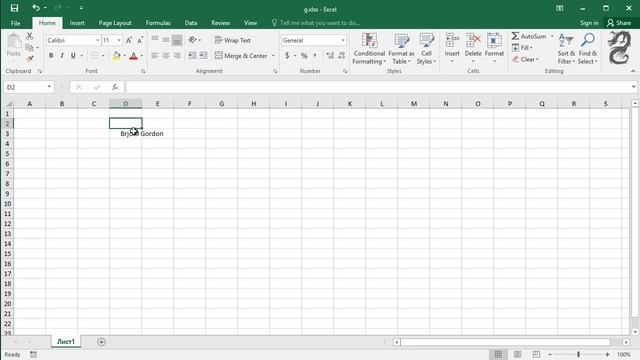640x360 pixels.
Task: Undo the last action
Action: click(36, 8)
